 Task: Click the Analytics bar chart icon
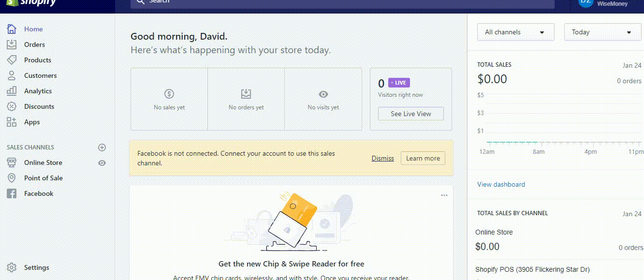pos(12,91)
